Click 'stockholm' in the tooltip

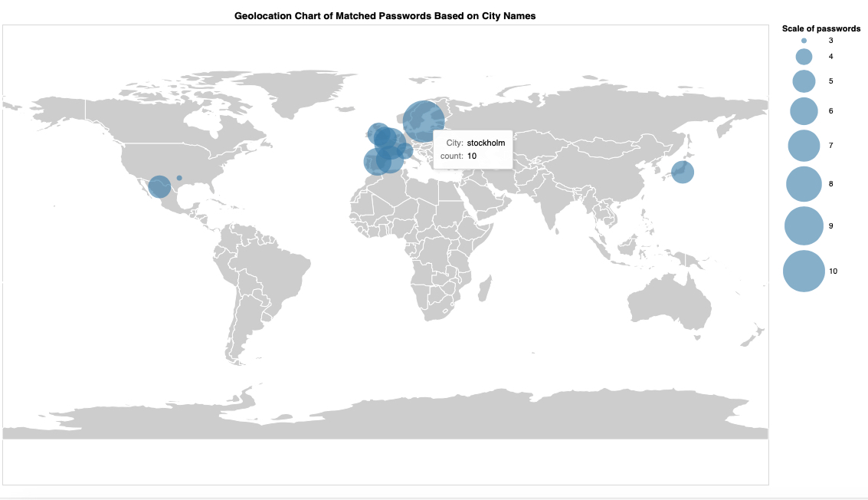point(486,143)
